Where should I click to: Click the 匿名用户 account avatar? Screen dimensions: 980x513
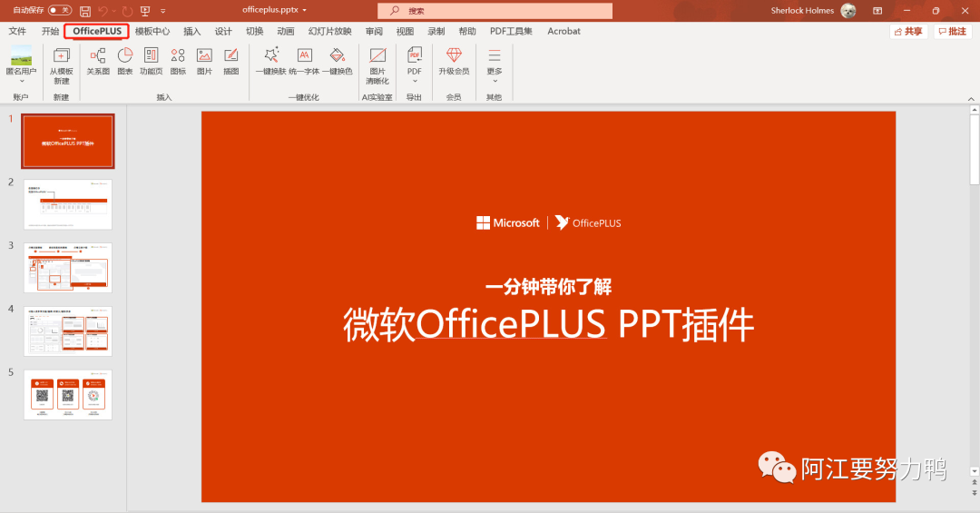pos(21,55)
